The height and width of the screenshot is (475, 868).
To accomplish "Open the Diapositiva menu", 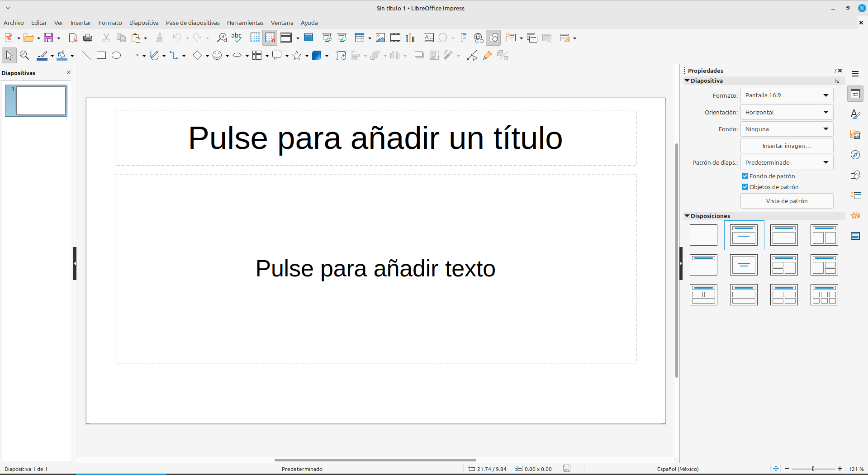I will click(144, 23).
